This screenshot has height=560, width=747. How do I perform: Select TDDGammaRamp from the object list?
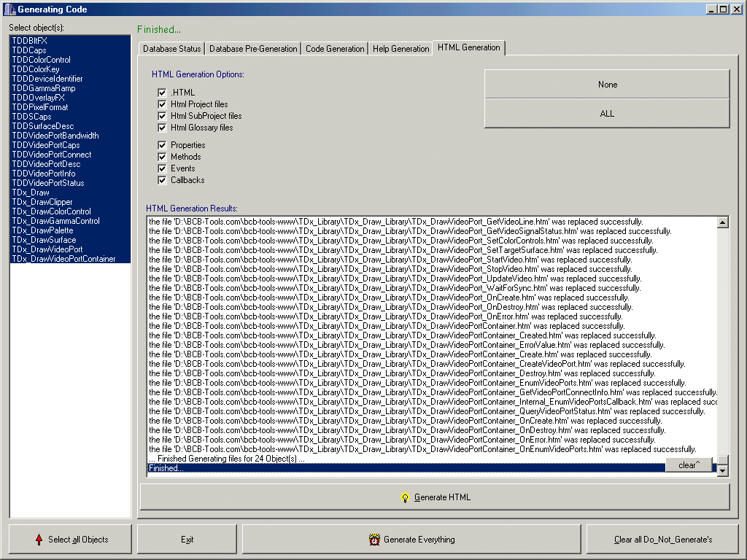(x=43, y=88)
